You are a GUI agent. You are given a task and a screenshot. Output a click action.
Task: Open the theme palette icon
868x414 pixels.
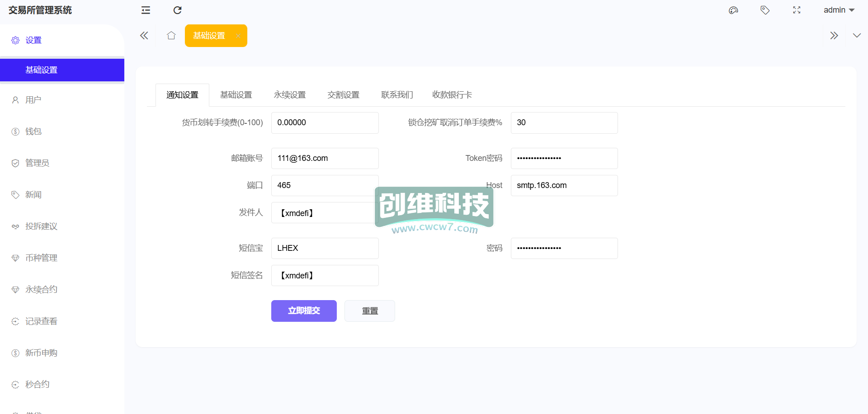coord(733,10)
